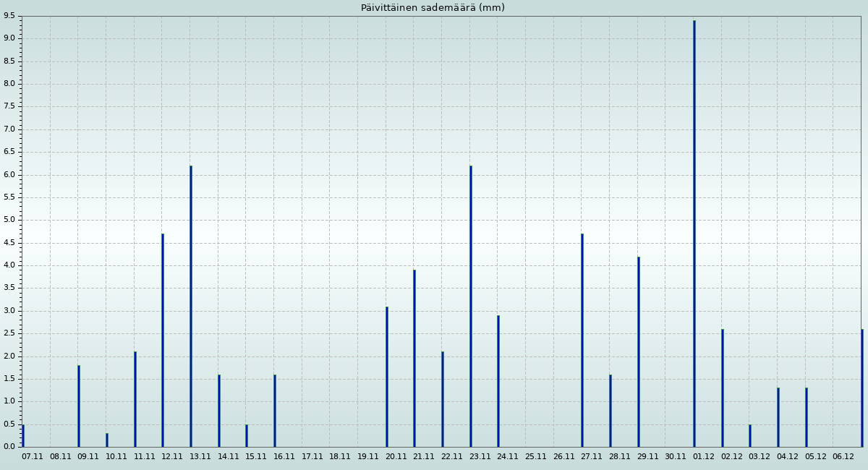Click the chart title Päivittäinen sademäärä (mm)

pos(433,8)
